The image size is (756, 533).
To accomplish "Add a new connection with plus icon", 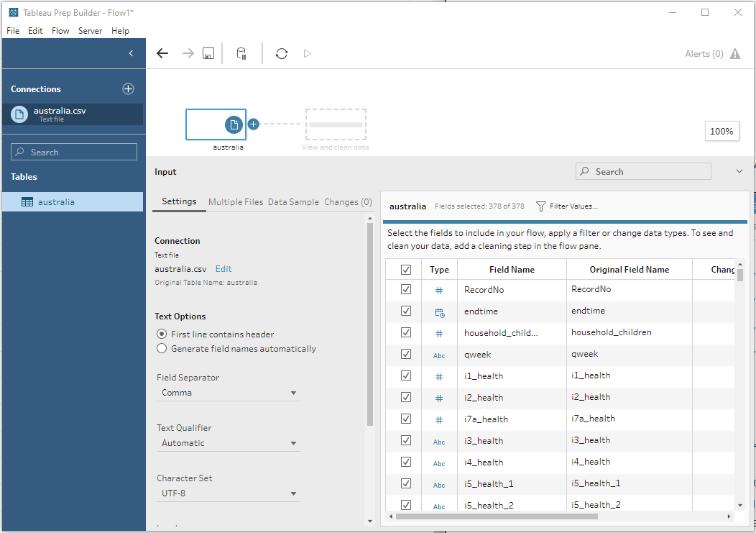I will [128, 89].
